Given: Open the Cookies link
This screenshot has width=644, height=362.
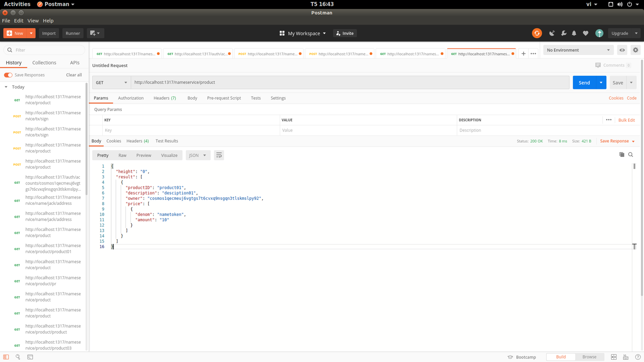Looking at the screenshot, I should click(616, 98).
